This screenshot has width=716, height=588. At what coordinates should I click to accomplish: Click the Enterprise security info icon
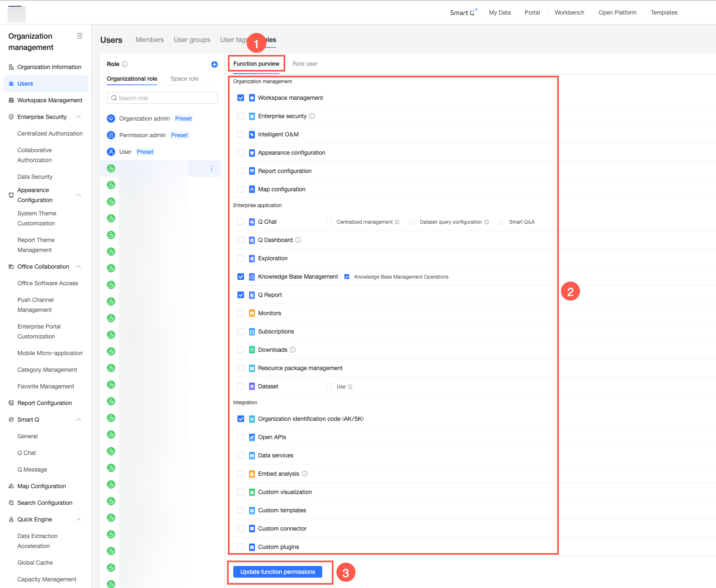click(312, 116)
